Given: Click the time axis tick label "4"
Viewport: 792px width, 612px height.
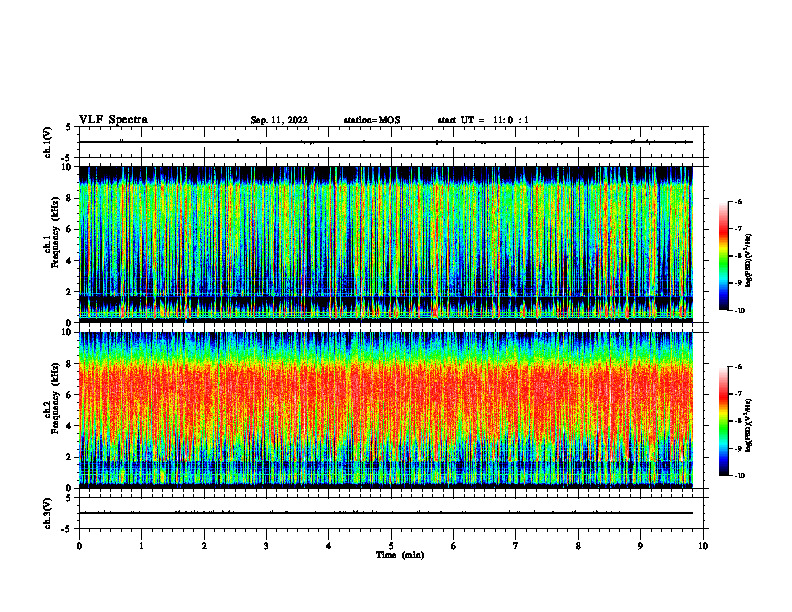Looking at the screenshot, I should [x=329, y=546].
